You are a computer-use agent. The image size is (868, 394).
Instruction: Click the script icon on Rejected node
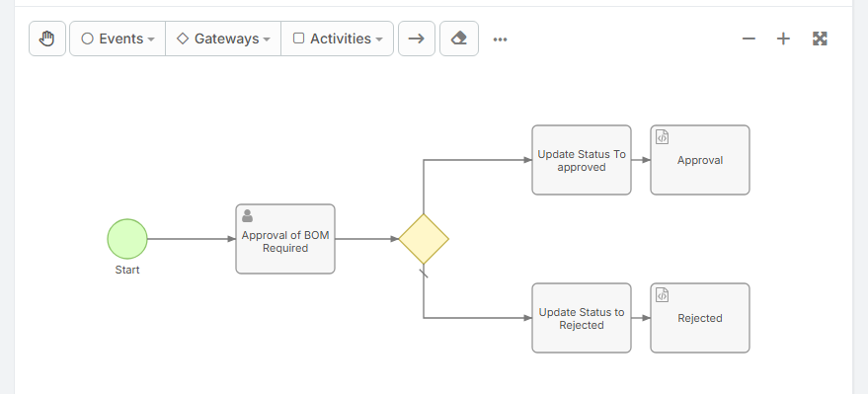(x=662, y=295)
